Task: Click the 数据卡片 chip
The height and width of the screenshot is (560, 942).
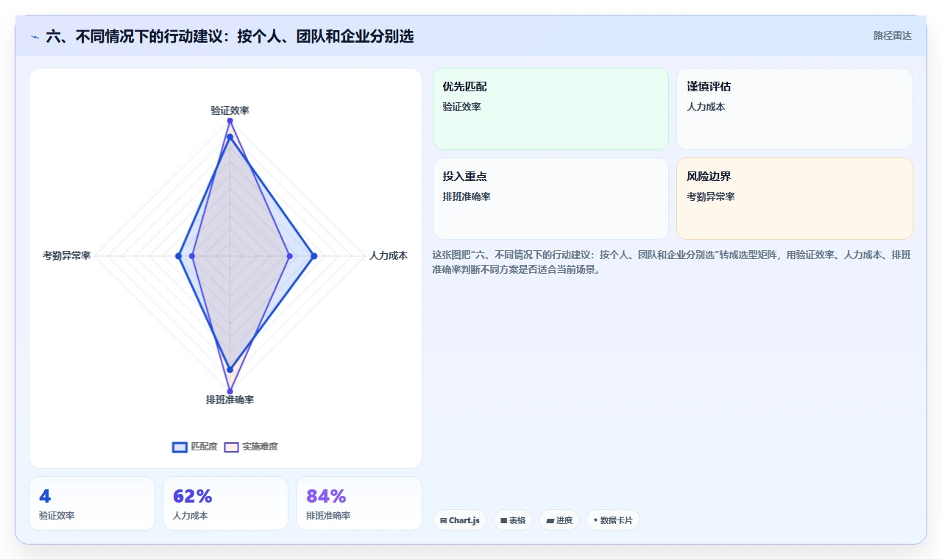Action: 613,520
